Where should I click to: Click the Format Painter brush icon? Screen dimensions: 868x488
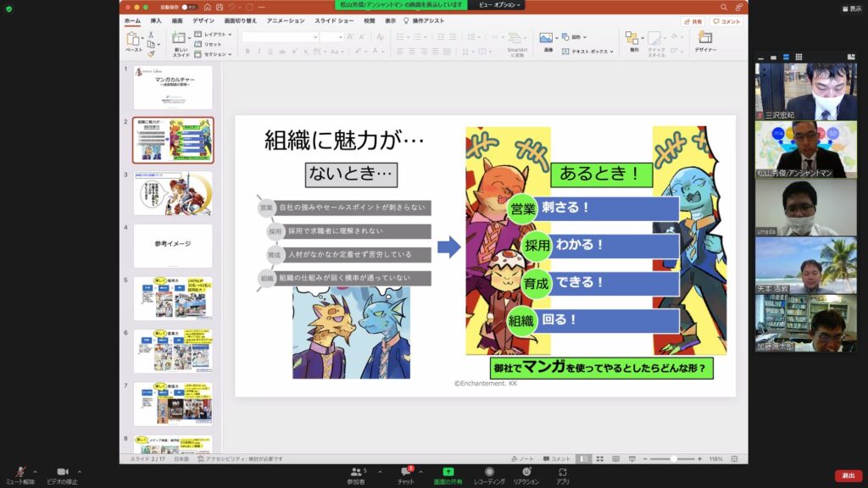pos(151,53)
